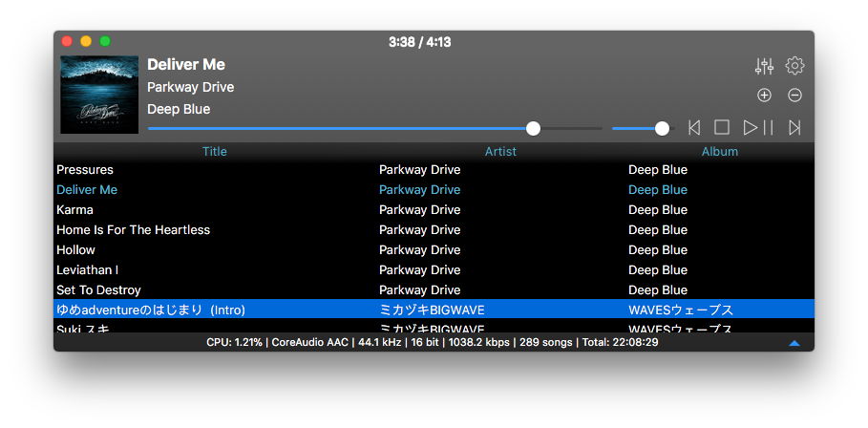Collapse playlist with blue triangle
The height and width of the screenshot is (428, 868).
tap(794, 343)
